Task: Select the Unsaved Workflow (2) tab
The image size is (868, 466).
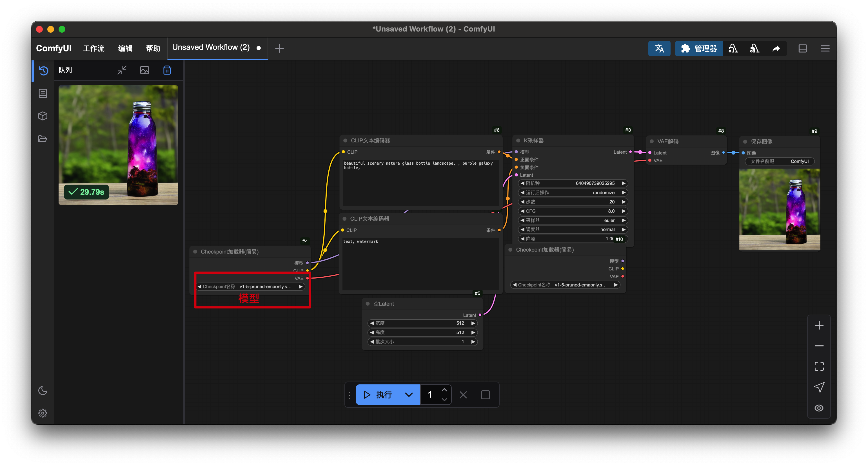Action: [x=211, y=48]
